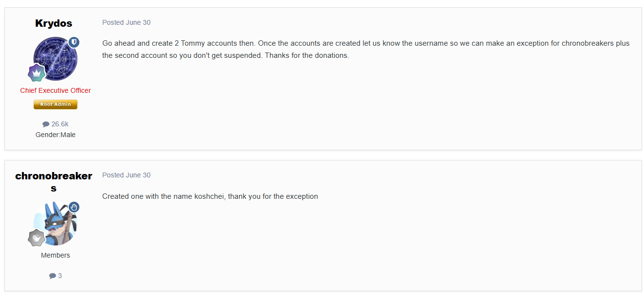Open chronobreakers' Lucario avatar image
This screenshot has height=296, width=644.
[x=55, y=224]
